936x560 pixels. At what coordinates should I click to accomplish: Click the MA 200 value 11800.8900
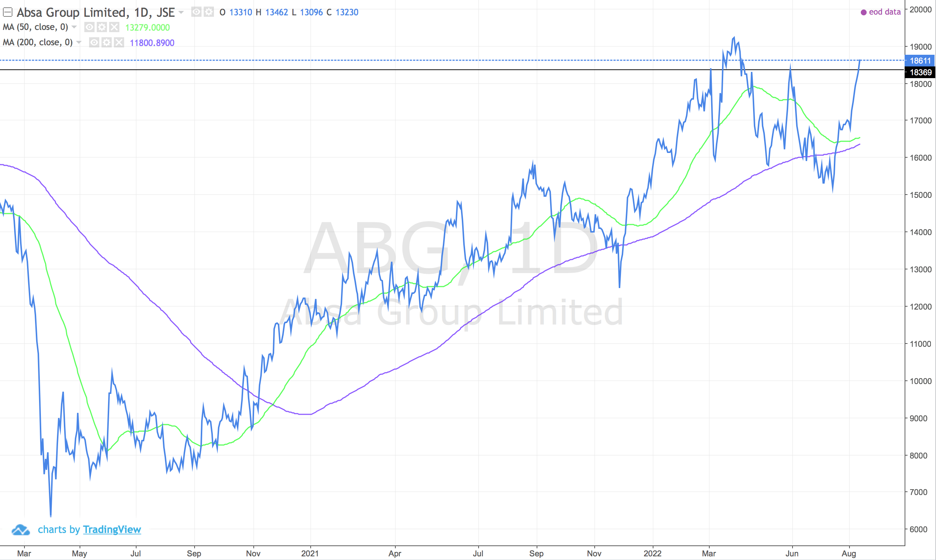(152, 43)
